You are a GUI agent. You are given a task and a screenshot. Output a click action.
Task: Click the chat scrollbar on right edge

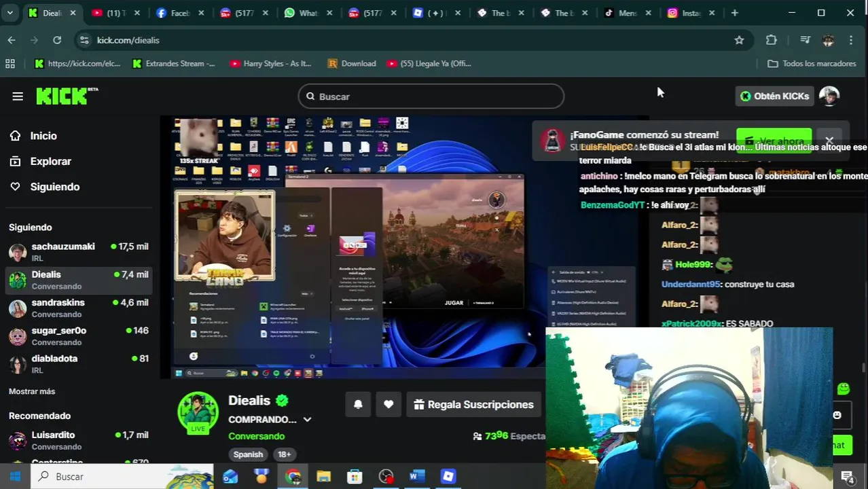click(x=863, y=367)
